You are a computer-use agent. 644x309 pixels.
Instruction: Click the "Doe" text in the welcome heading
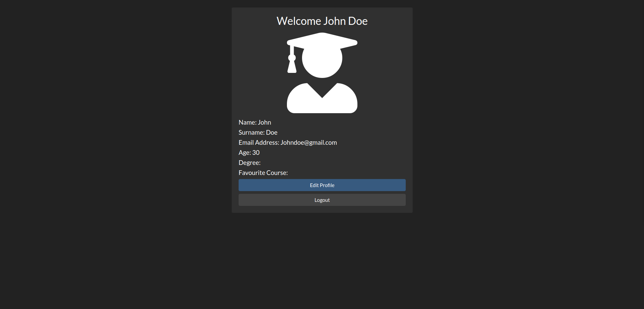click(358, 21)
